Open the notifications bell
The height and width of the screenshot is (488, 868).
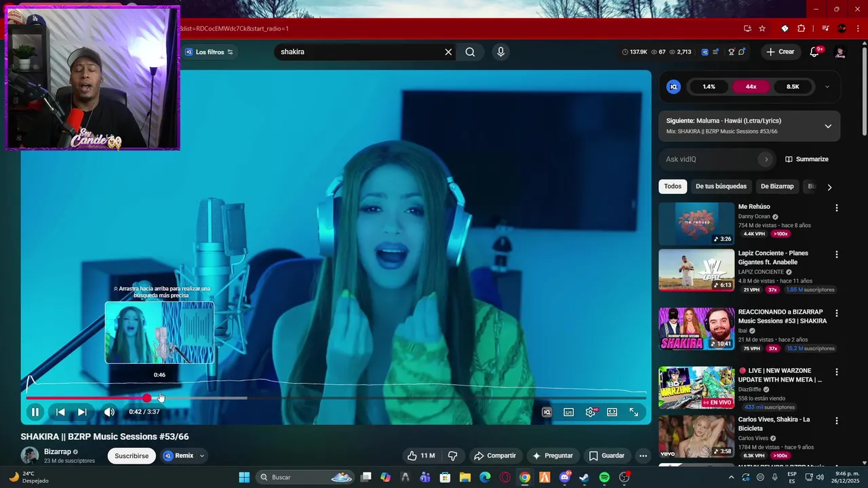click(814, 52)
